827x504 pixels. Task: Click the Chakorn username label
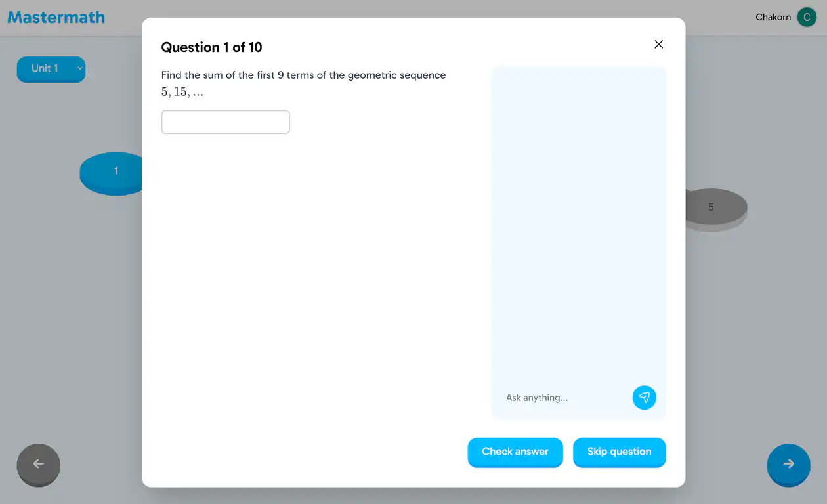click(x=773, y=18)
